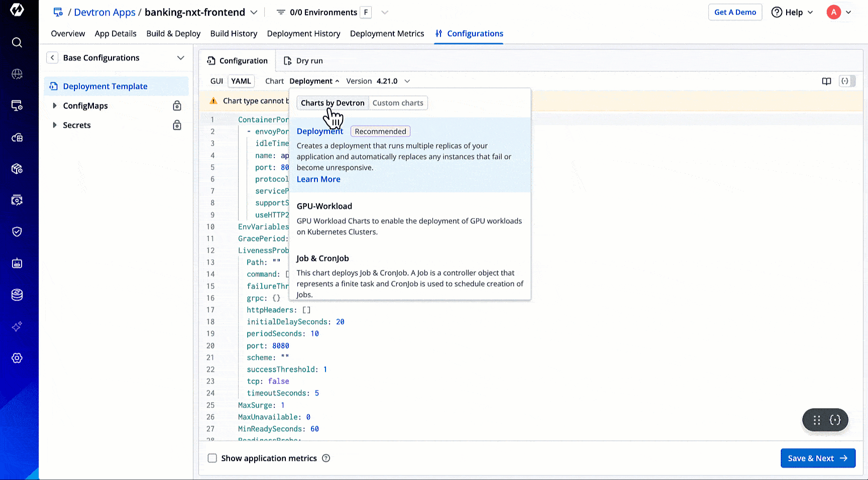Image resolution: width=868 pixels, height=480 pixels.
Task: Choose the GPU-Workload chart option
Action: point(324,207)
